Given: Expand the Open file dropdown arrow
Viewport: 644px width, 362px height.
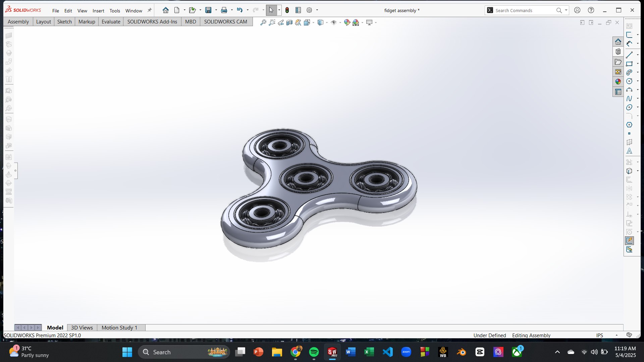Looking at the screenshot, I should click(x=200, y=10).
